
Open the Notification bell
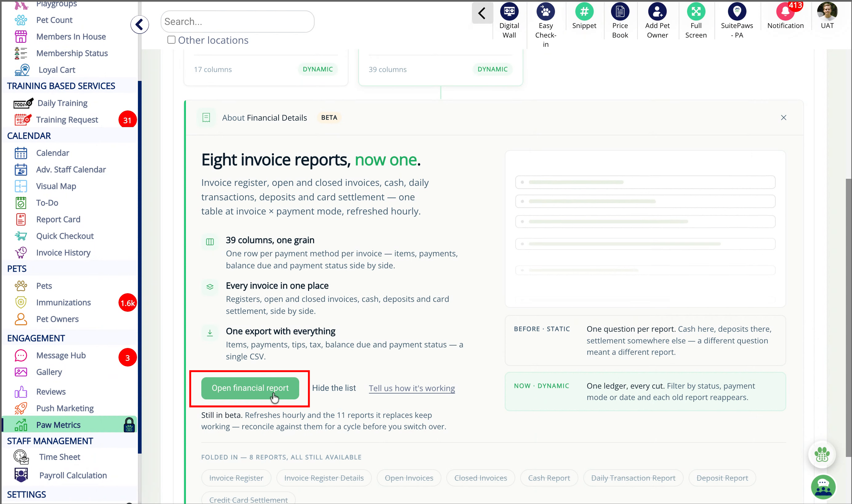pos(785,12)
